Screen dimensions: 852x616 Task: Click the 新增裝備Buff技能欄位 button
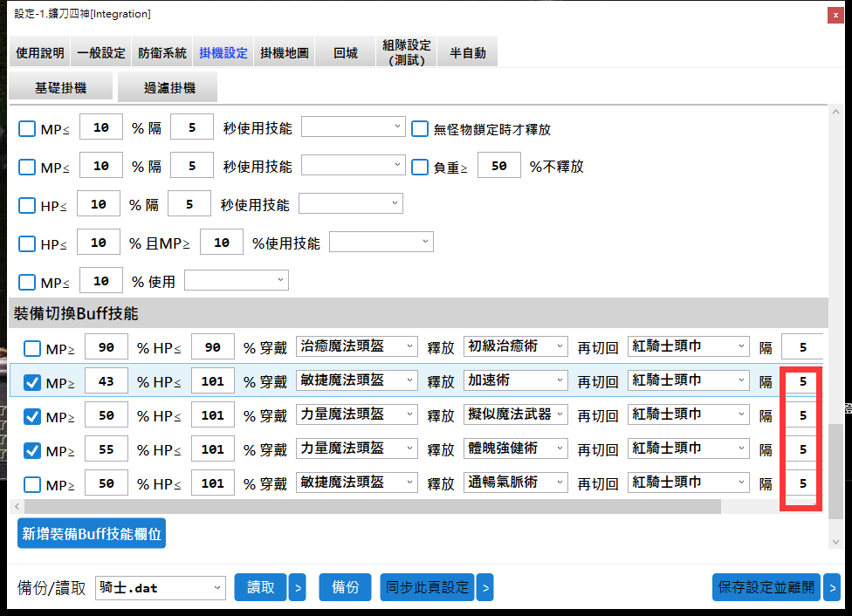coord(92,533)
